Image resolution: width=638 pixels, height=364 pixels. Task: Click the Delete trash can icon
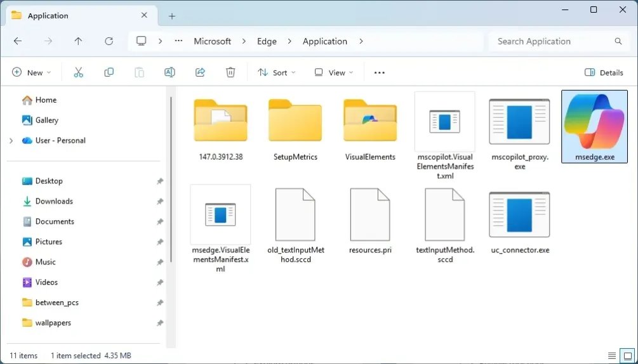[231, 72]
